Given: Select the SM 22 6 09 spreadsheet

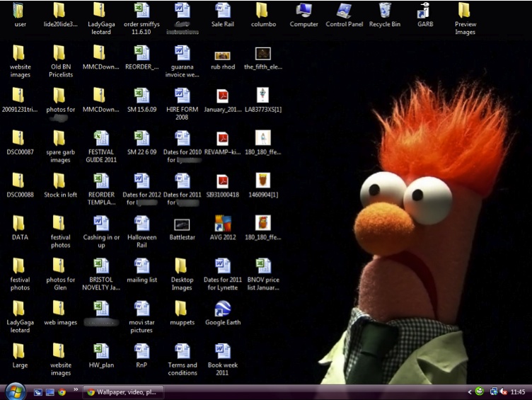Looking at the screenshot, I should tap(141, 143).
